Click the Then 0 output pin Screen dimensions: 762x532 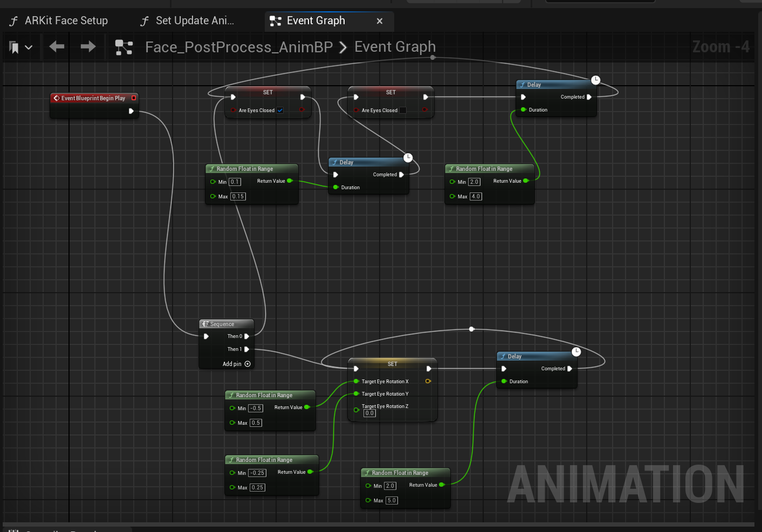click(247, 336)
